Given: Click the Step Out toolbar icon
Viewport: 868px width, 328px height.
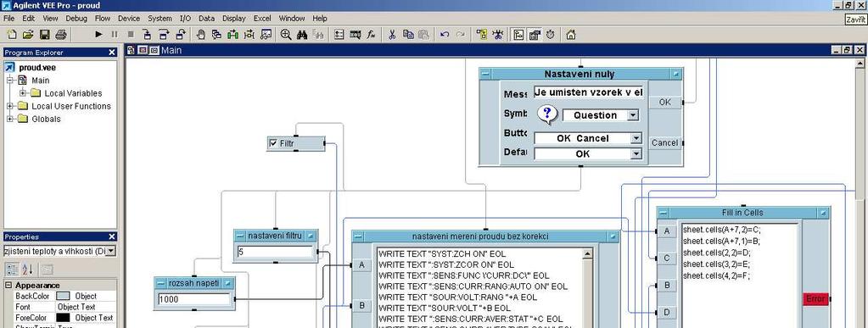Looking at the screenshot, I should click(182, 35).
